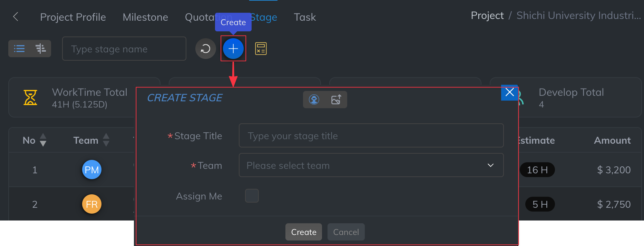
Task: Go to the Task tab
Action: tap(305, 17)
